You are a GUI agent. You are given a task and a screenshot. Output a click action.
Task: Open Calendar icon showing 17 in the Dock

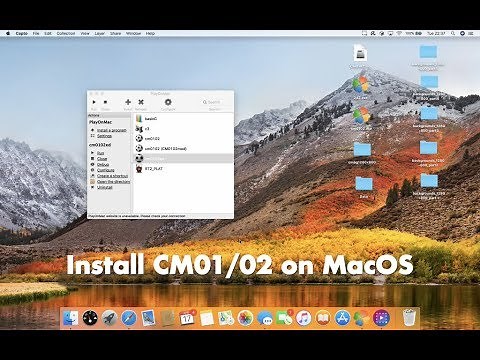coord(187,318)
